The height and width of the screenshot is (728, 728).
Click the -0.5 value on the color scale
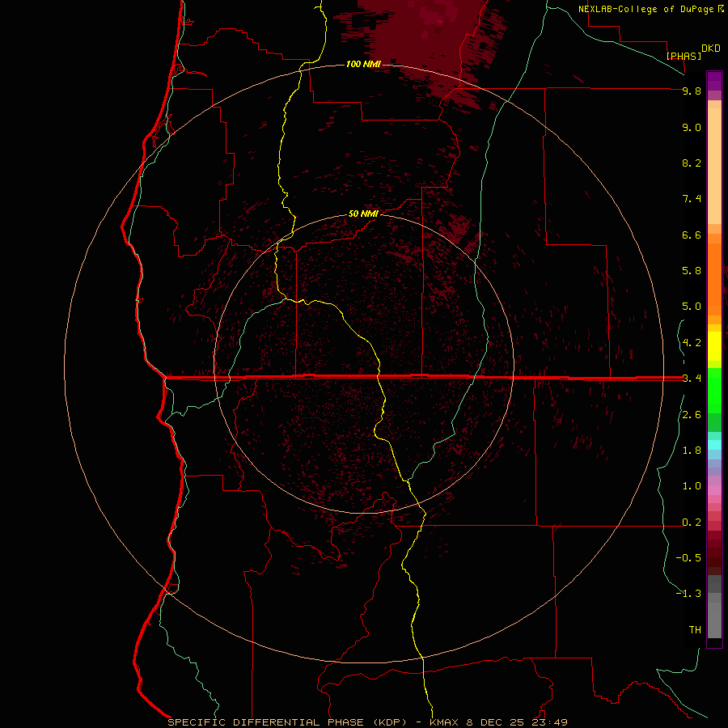[688, 558]
